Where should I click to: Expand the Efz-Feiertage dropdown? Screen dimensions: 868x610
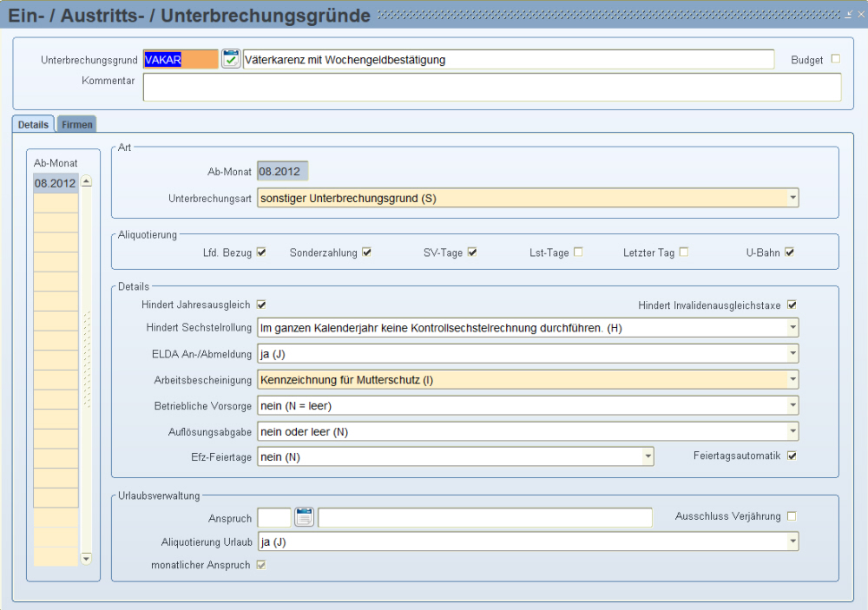(x=648, y=456)
